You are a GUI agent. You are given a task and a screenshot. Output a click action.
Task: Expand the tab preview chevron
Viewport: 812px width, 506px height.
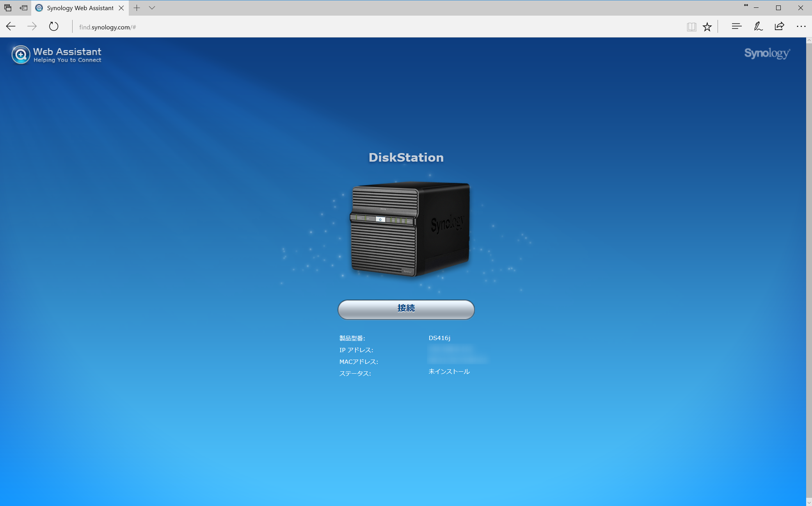[152, 8]
